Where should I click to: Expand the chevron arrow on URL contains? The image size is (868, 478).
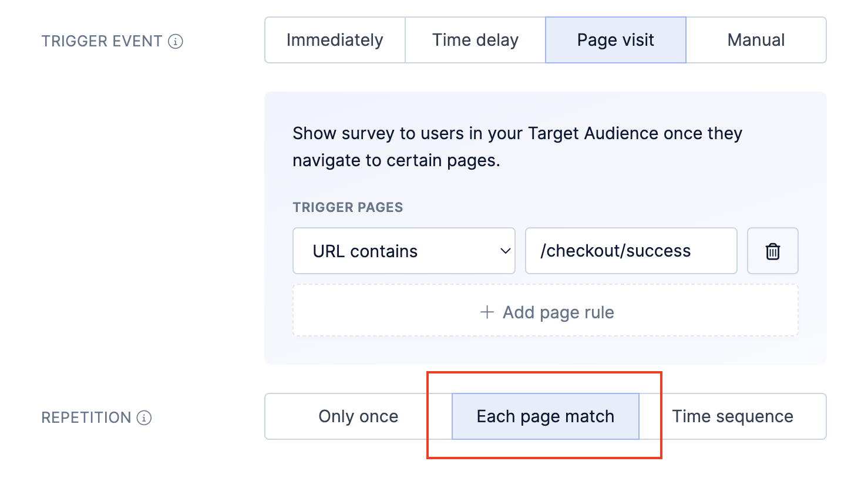[505, 251]
